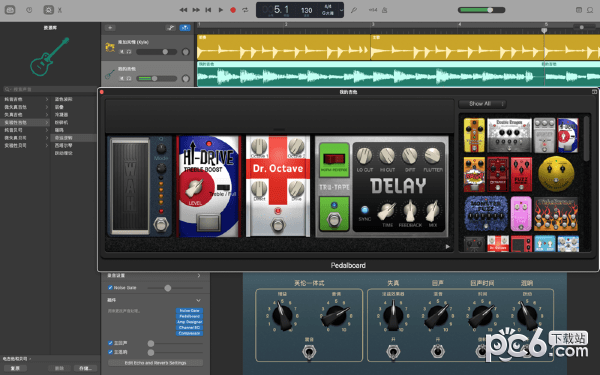The width and height of the screenshot is (600, 375).
Task: Click the guitar icon of the second track
Action: (x=110, y=74)
